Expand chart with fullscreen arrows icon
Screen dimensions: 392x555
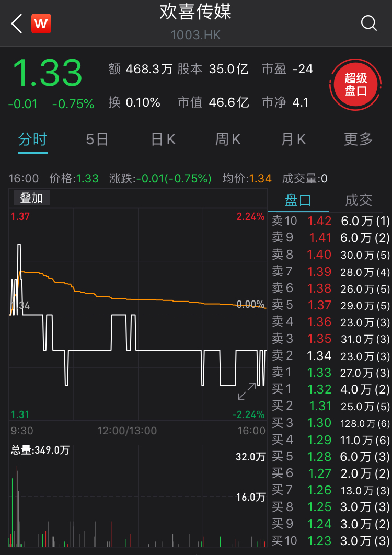[247, 391]
